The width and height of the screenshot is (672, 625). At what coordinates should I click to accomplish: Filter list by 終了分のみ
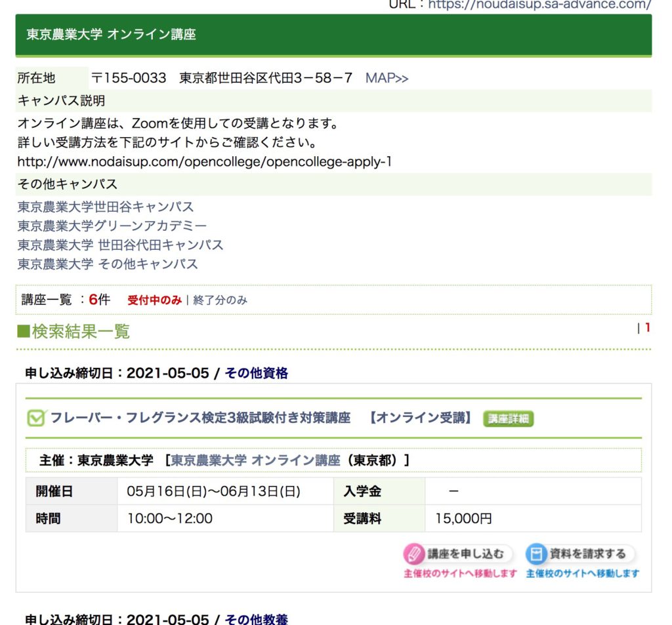(x=220, y=300)
